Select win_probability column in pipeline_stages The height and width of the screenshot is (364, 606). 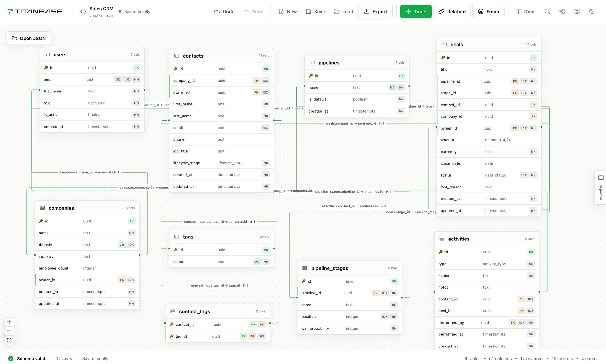coord(350,328)
